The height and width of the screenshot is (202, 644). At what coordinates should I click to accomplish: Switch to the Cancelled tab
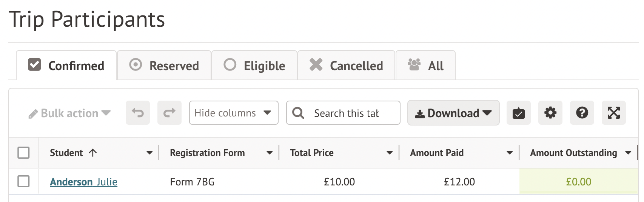pyautogui.click(x=347, y=66)
